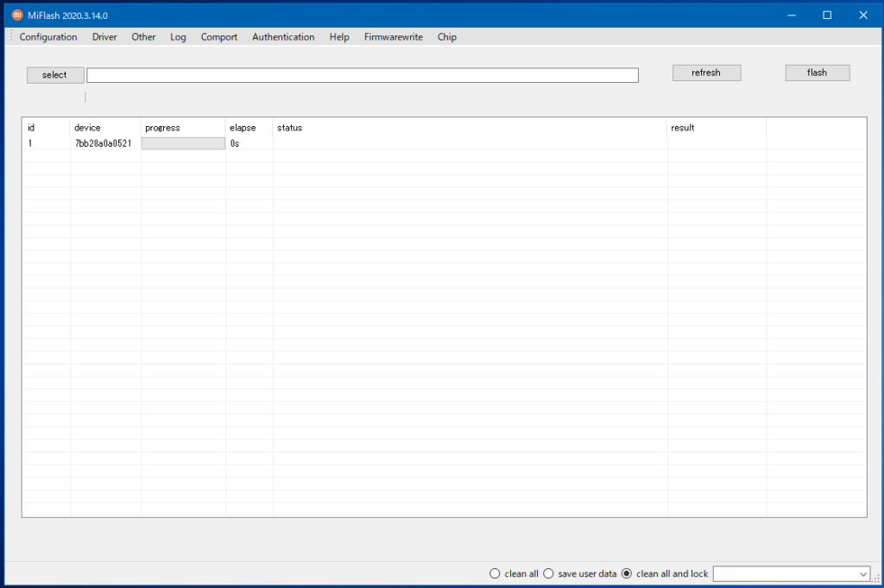Open the Authentication menu
This screenshot has height=588, width=884.
283,36
